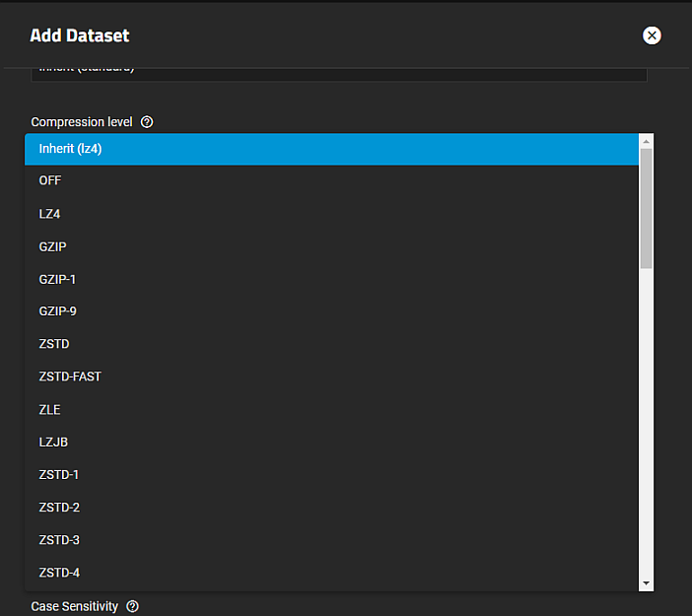Pick ZSTD compression option
Image resolution: width=692 pixels, height=616 pixels.
pyautogui.click(x=331, y=344)
